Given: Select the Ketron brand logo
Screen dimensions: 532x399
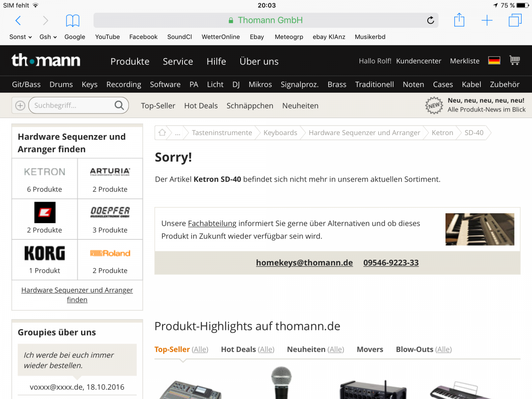Looking at the screenshot, I should [44, 172].
